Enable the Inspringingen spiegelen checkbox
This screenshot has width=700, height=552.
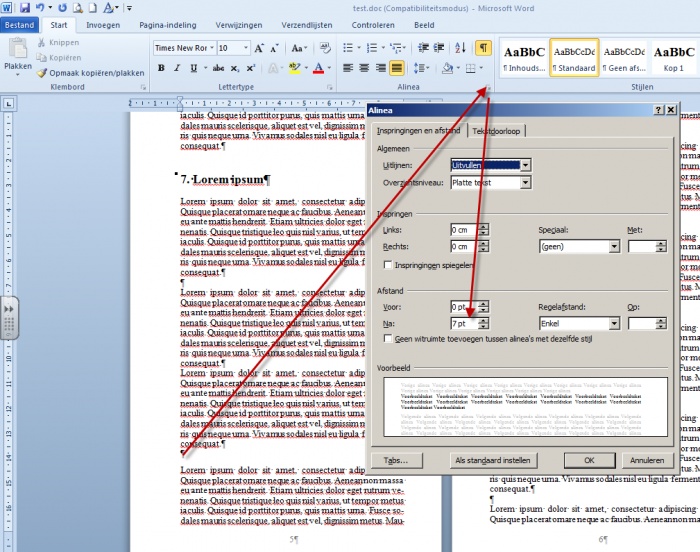(x=387, y=264)
